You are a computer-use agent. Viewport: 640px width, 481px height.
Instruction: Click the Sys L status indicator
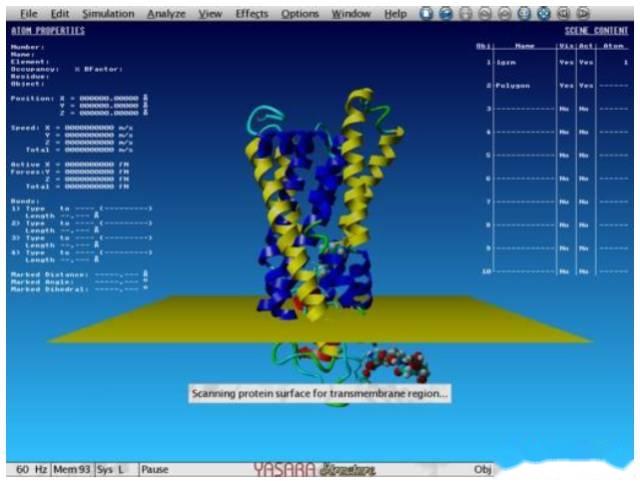pyautogui.click(x=110, y=470)
